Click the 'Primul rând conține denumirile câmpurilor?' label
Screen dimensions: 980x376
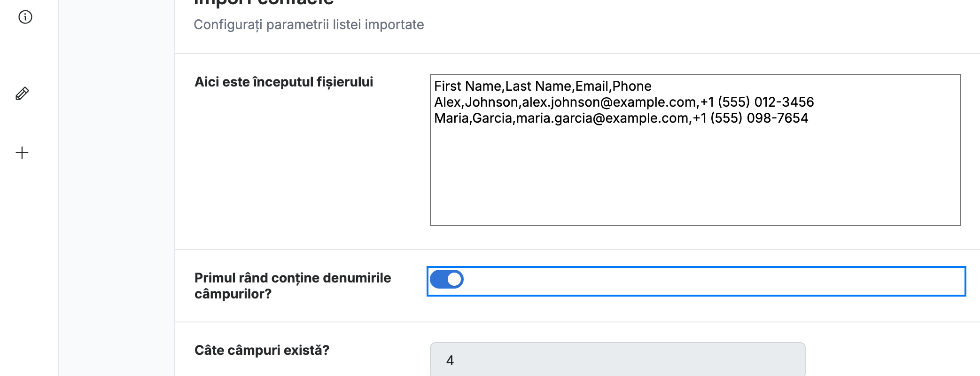(293, 286)
